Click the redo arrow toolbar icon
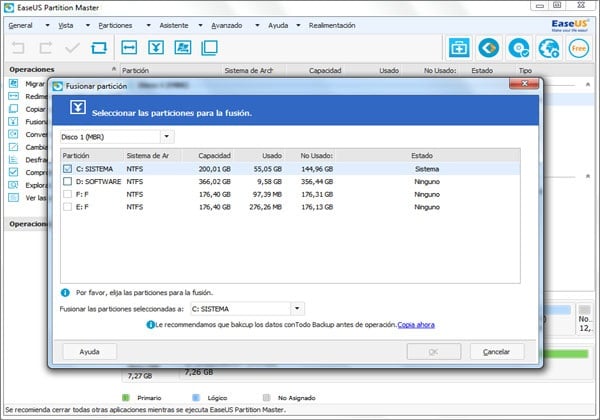The height and width of the screenshot is (420, 600). point(46,48)
